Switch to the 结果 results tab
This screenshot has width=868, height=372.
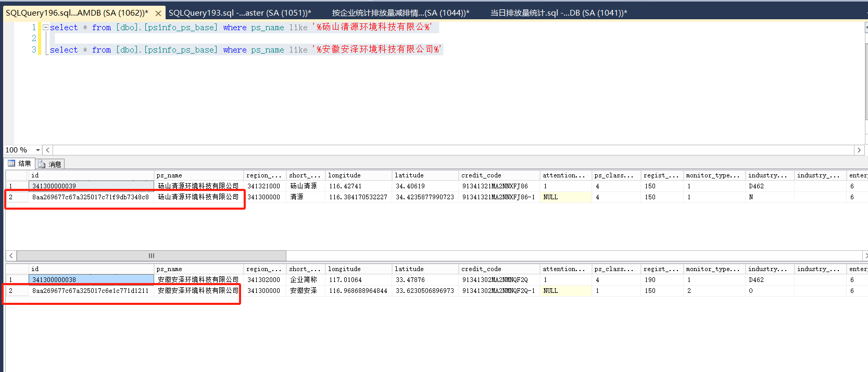20,163
